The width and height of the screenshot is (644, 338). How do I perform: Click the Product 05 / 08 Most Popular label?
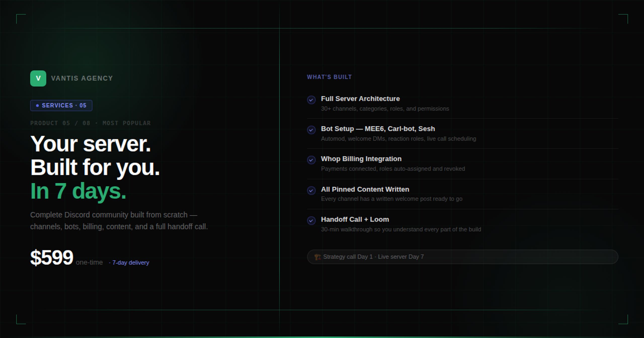coord(91,123)
